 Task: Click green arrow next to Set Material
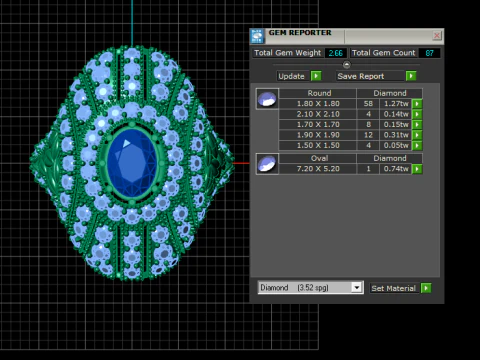(426, 288)
